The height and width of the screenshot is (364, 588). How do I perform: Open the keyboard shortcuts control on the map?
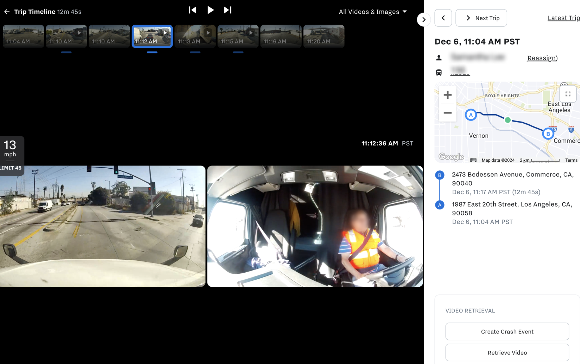[473, 160]
